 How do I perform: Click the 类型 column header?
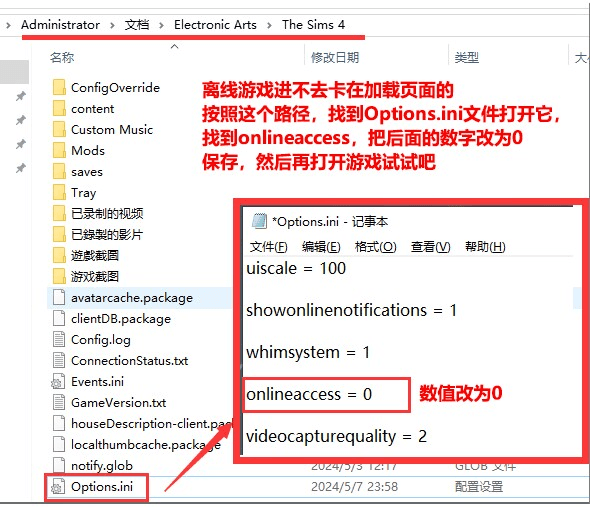pos(467,58)
